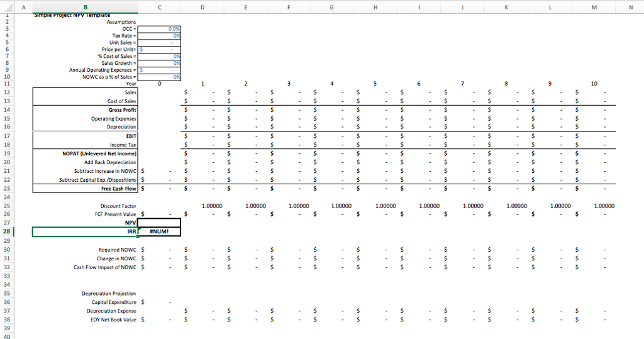Select column M header
The image size is (644, 339).
click(594, 7)
